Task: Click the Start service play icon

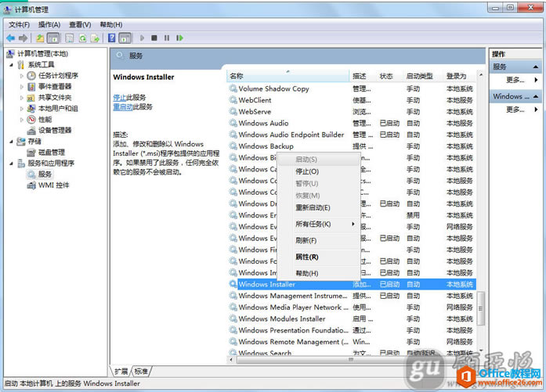Action: 142,38
